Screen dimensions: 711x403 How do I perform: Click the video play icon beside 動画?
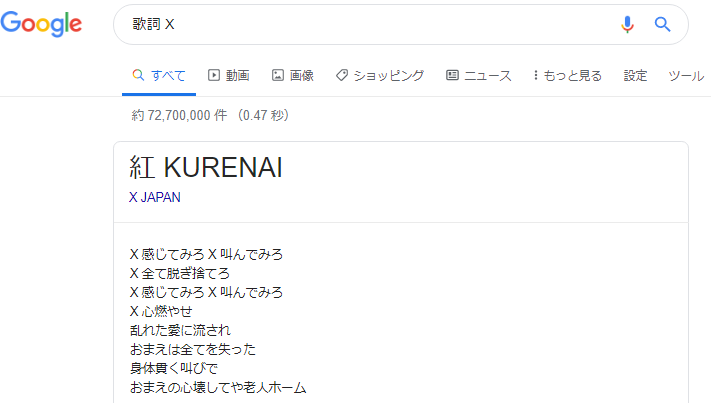coord(214,75)
